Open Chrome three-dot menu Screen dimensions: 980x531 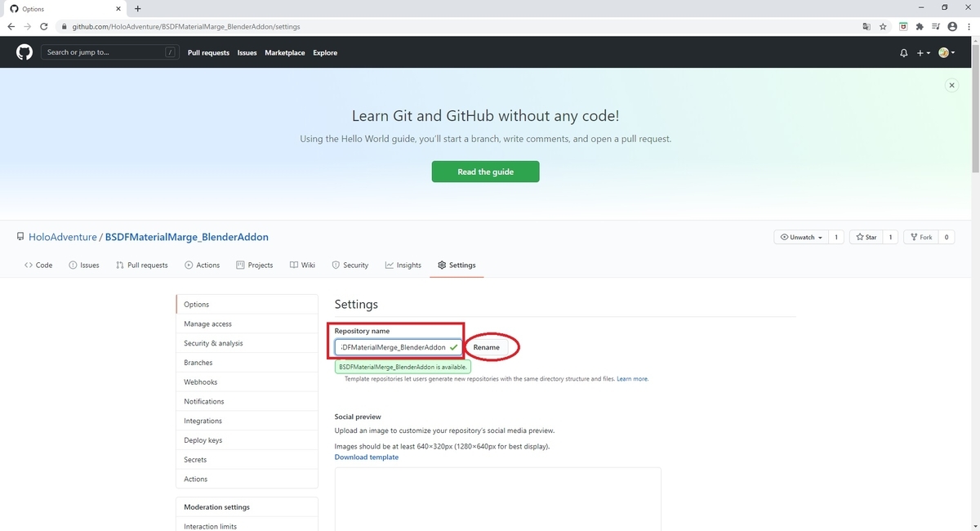click(x=969, y=26)
